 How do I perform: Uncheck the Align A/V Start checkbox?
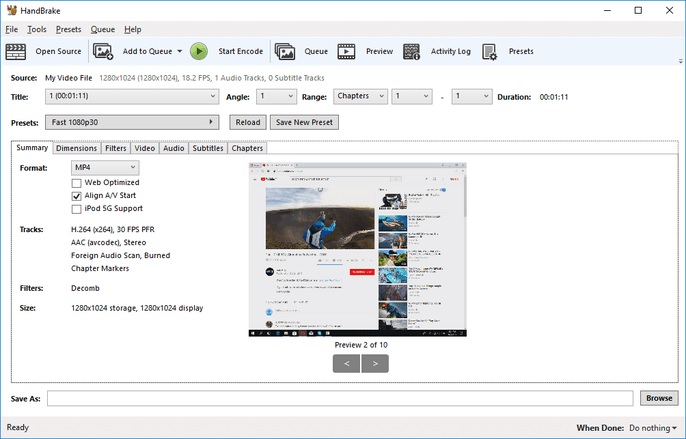[x=77, y=196]
